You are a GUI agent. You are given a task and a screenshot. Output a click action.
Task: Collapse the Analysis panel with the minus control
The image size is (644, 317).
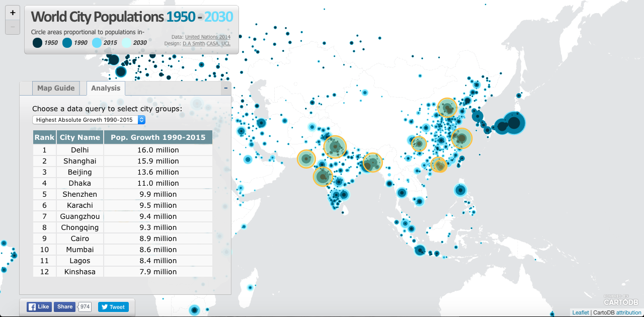coord(225,88)
